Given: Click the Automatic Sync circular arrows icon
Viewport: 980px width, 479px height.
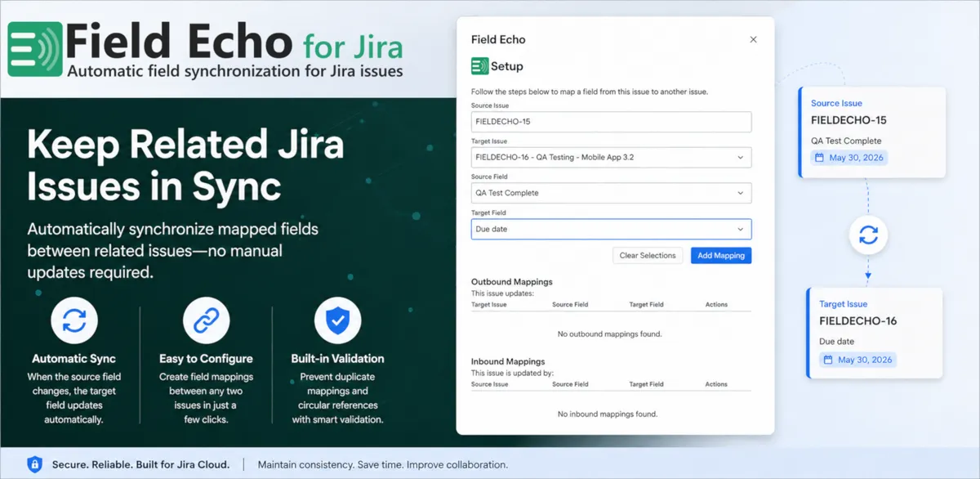Looking at the screenshot, I should click(x=74, y=321).
